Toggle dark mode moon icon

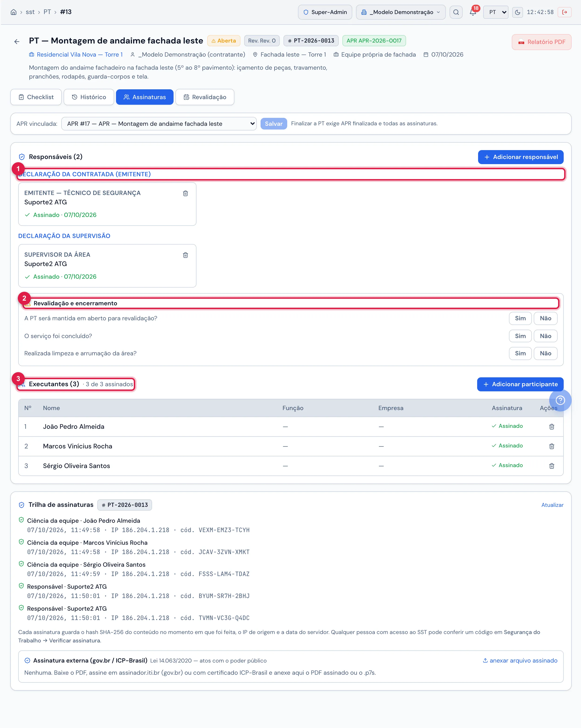pyautogui.click(x=517, y=12)
